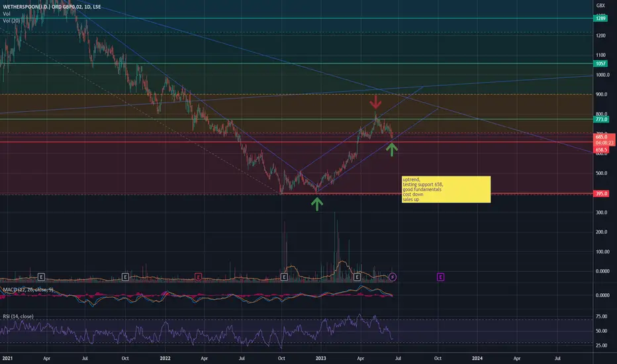Click the 773.0 price level label
This screenshot has height=364, width=617.
[x=602, y=119]
